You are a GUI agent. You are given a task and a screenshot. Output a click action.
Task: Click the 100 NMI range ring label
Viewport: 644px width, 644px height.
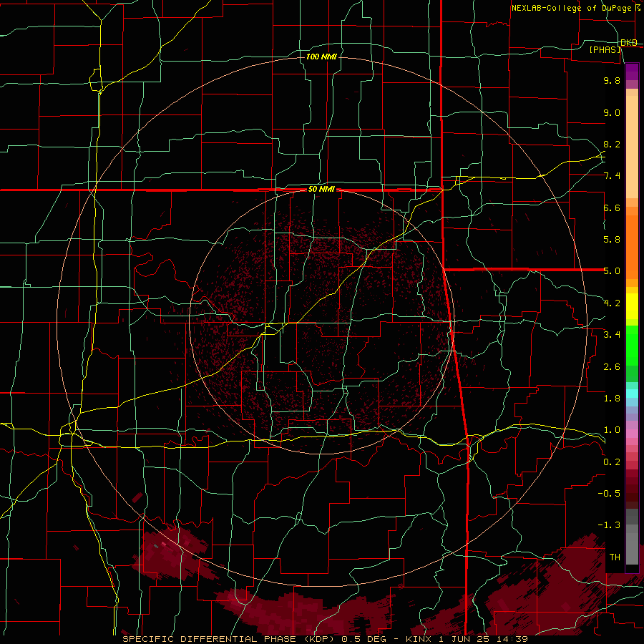tap(321, 57)
